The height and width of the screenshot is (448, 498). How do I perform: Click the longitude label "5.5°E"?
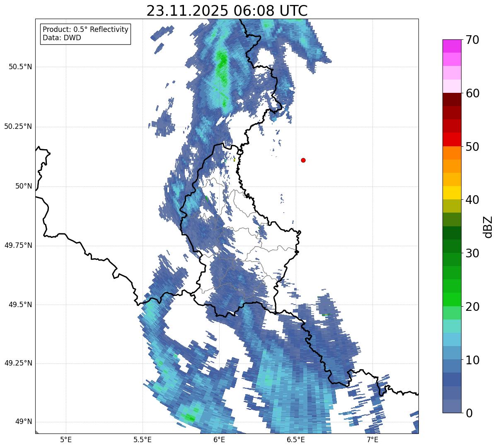click(x=143, y=440)
